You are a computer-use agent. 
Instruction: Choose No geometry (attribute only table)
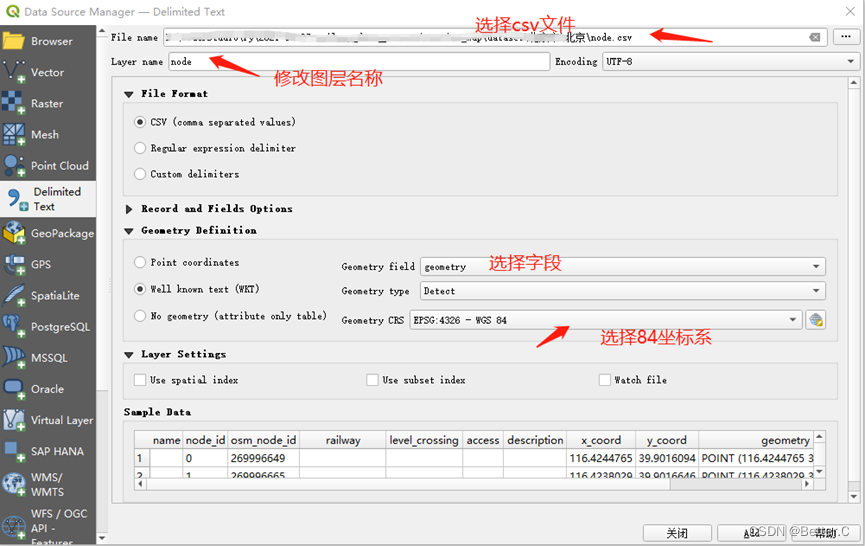coord(140,315)
